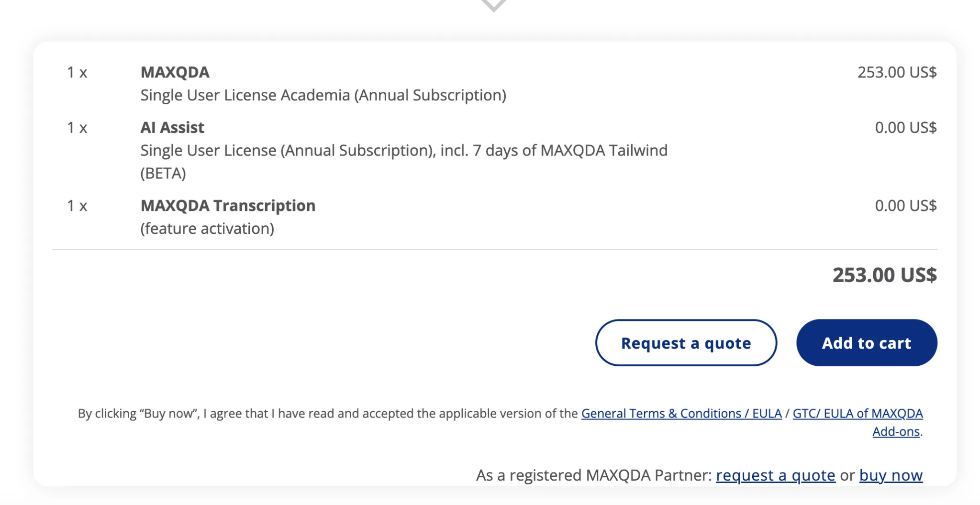Screen dimensions: 980x505
Task: Click the bold total 253.00 US$
Action: (x=884, y=275)
